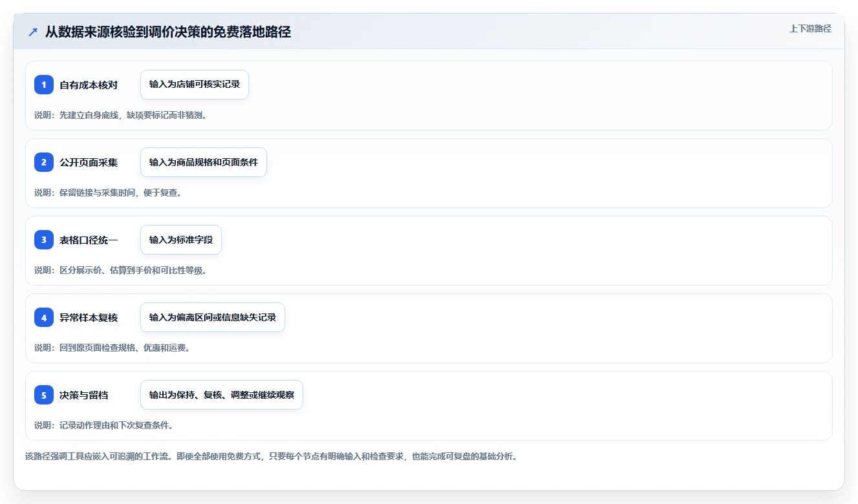Click step number 3 badge
The height and width of the screenshot is (504, 858).
tap(44, 240)
